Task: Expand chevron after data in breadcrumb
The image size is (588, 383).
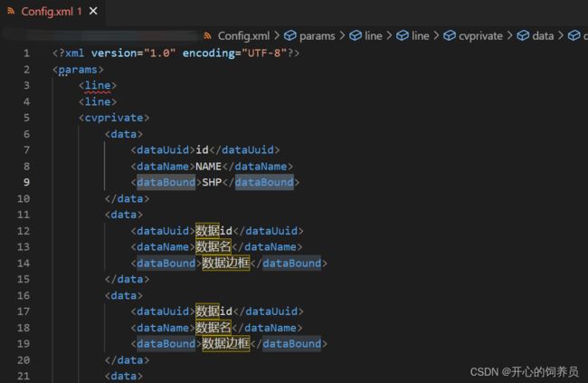Action: click(561, 35)
